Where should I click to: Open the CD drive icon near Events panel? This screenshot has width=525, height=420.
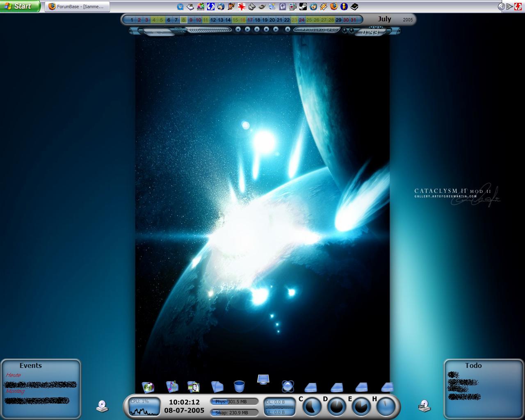click(102, 406)
